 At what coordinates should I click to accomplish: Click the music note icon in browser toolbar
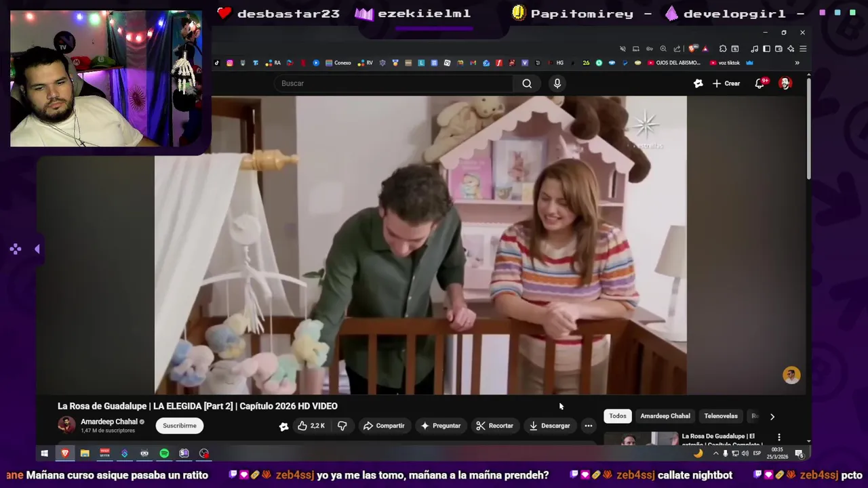point(754,49)
